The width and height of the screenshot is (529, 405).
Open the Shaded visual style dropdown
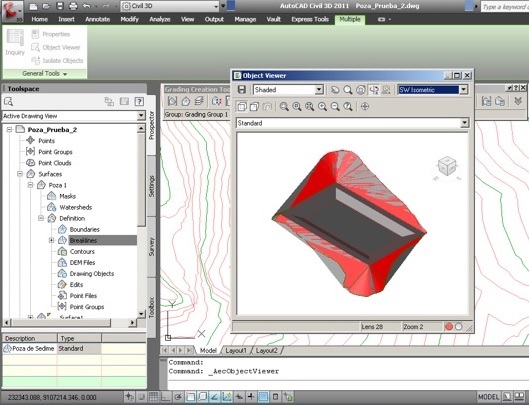[x=319, y=90]
